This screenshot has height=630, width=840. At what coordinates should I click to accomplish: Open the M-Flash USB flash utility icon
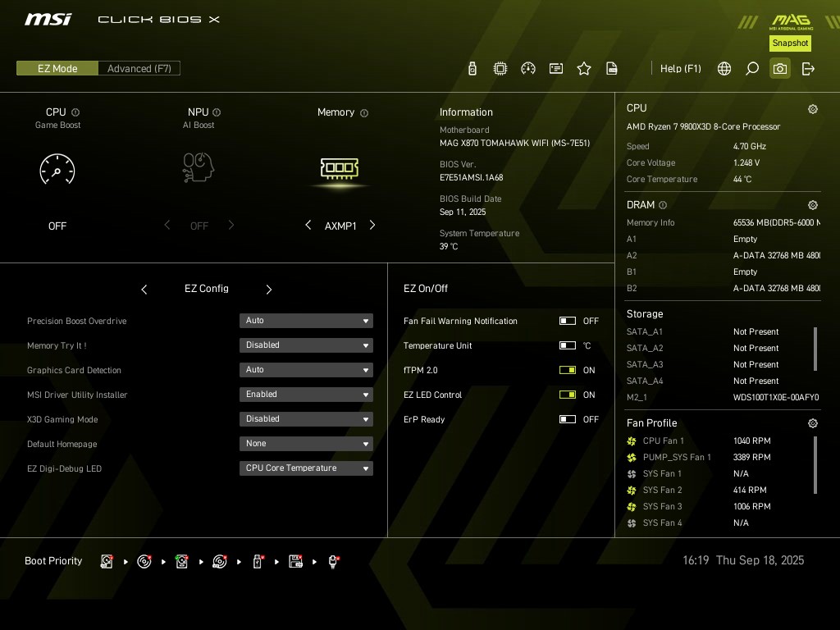472,69
